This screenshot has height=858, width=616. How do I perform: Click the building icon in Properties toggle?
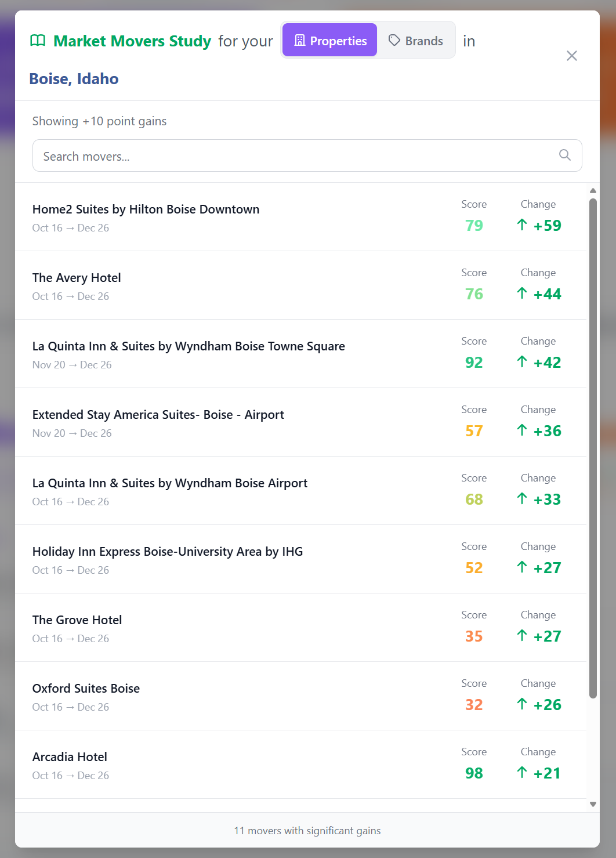pyautogui.click(x=300, y=40)
